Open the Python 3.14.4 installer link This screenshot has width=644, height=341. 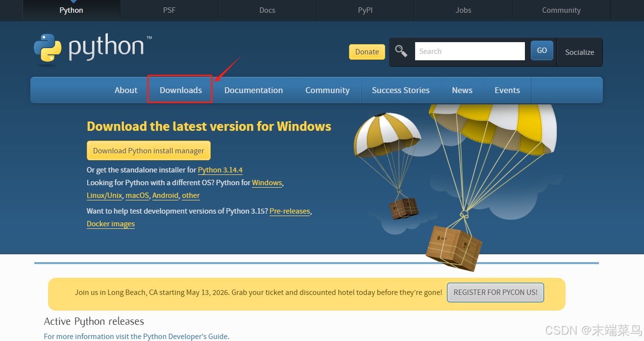(x=220, y=170)
